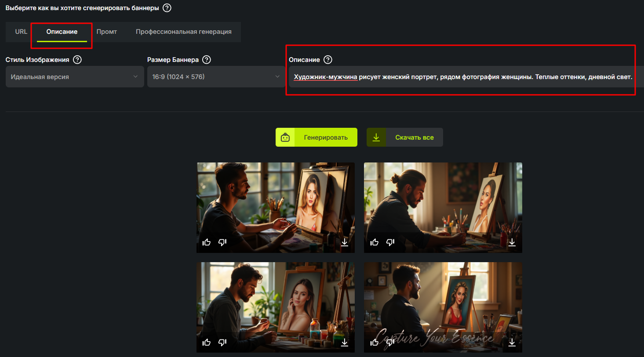Click help icon beside Стиль Изображения label
This screenshot has width=644, height=357.
(x=77, y=60)
